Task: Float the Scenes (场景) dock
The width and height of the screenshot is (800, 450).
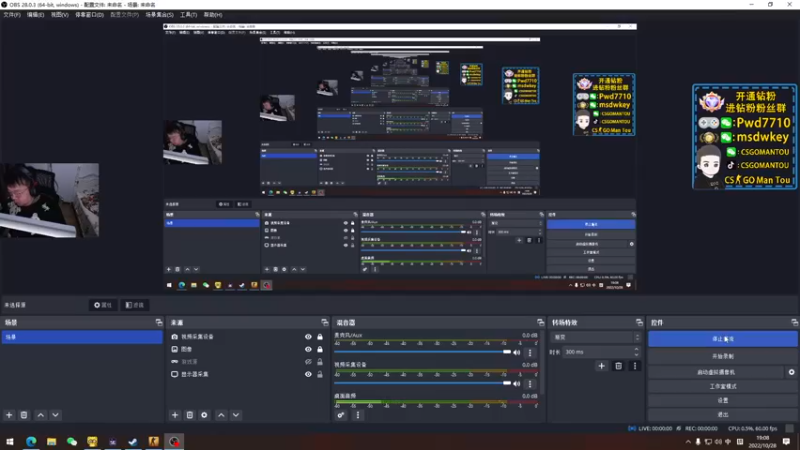Action: point(159,322)
